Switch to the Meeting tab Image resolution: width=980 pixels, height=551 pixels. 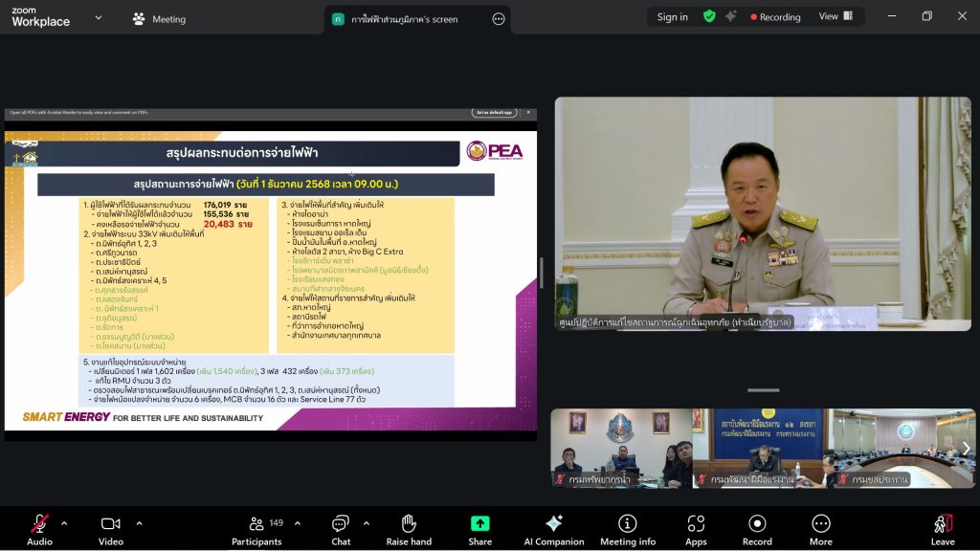tap(159, 19)
